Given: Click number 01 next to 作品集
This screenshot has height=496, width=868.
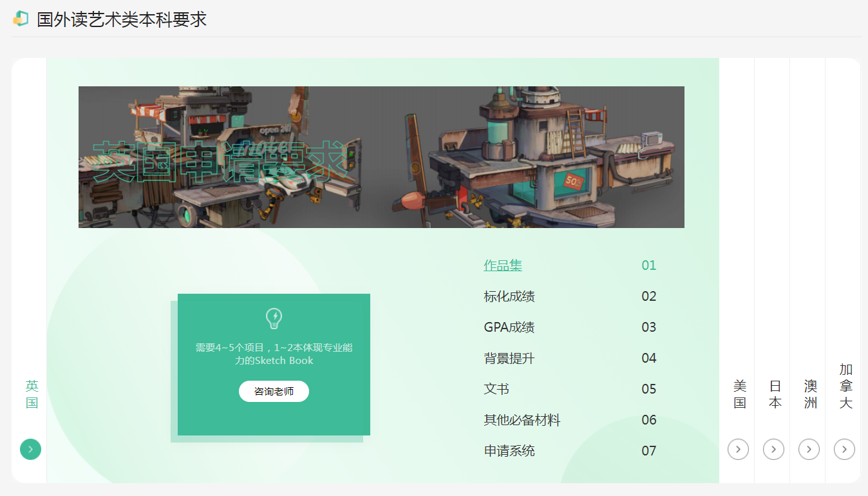Looking at the screenshot, I should pyautogui.click(x=648, y=265).
